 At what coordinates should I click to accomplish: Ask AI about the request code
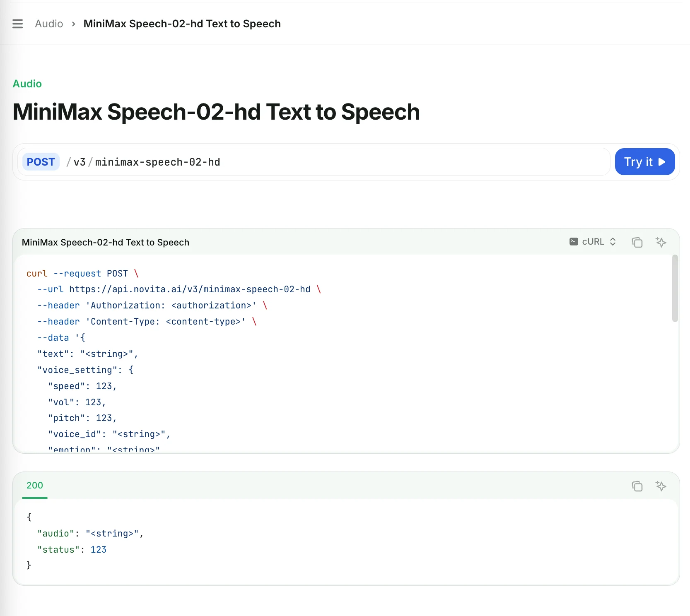click(661, 242)
